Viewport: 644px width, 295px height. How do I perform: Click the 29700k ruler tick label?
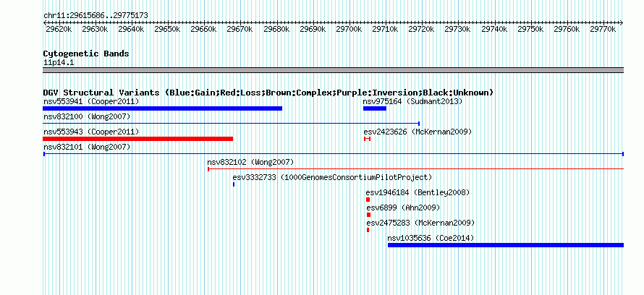tap(349, 29)
